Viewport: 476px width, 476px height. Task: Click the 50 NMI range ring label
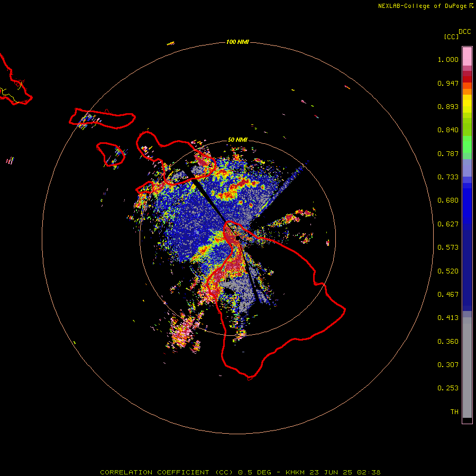(237, 140)
